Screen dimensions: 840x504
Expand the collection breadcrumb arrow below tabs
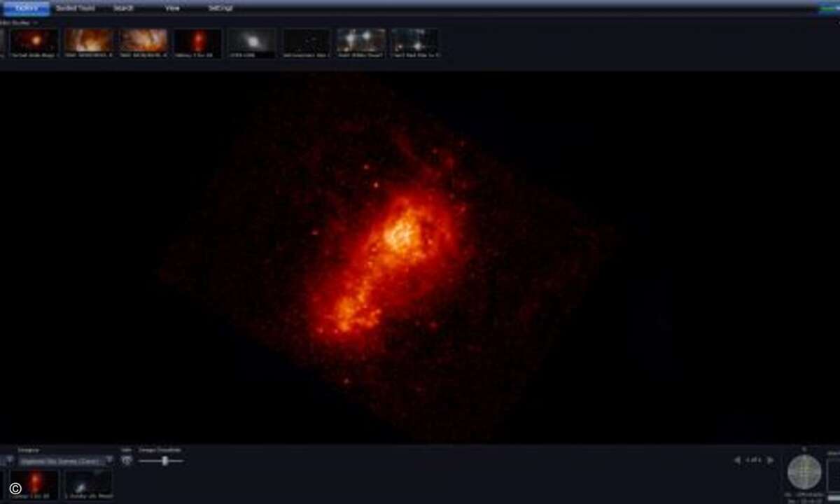[36, 22]
